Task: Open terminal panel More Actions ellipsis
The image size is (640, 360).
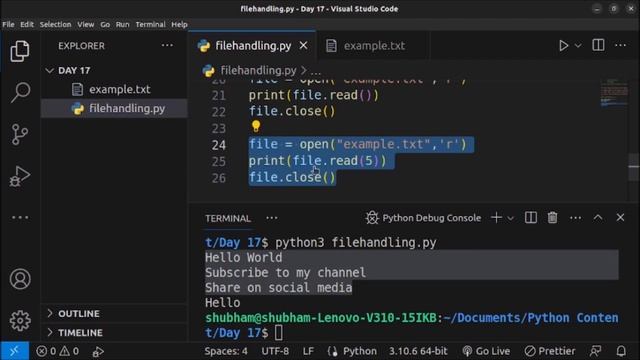Action: [576, 218]
